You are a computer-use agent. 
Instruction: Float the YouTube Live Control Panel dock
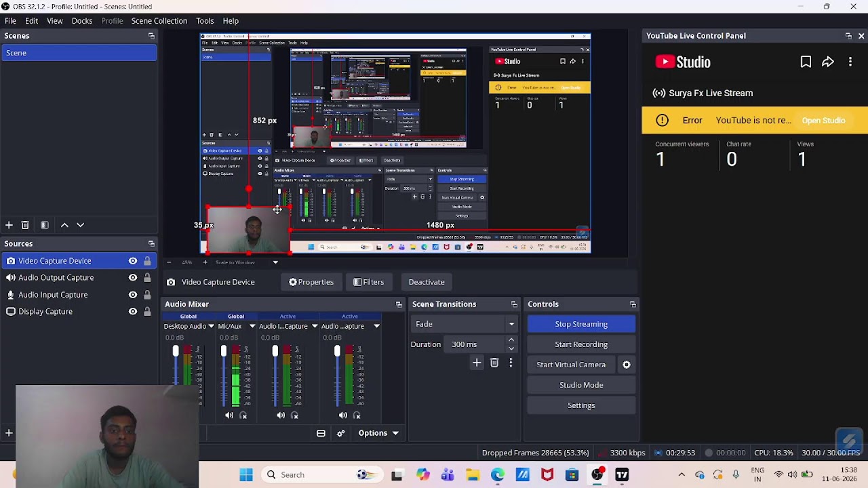(x=848, y=36)
